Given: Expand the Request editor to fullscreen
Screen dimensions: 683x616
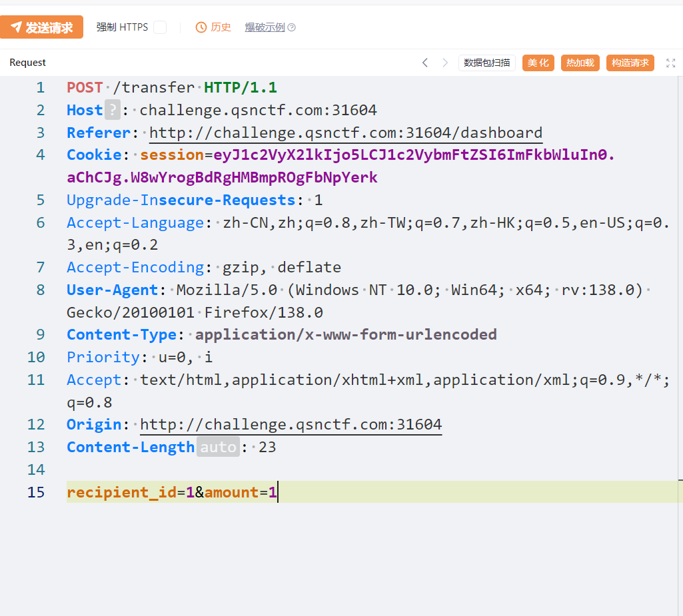Looking at the screenshot, I should [670, 63].
